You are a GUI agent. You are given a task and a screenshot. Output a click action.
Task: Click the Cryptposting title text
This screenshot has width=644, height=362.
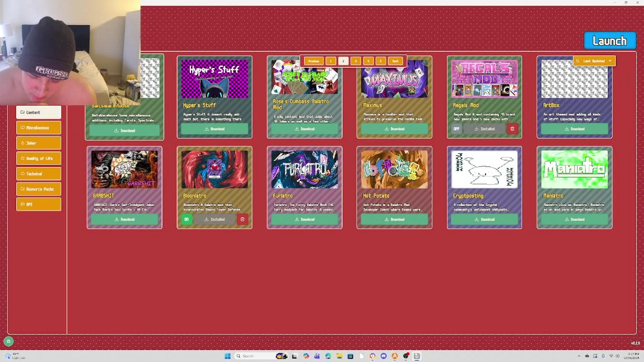click(468, 196)
